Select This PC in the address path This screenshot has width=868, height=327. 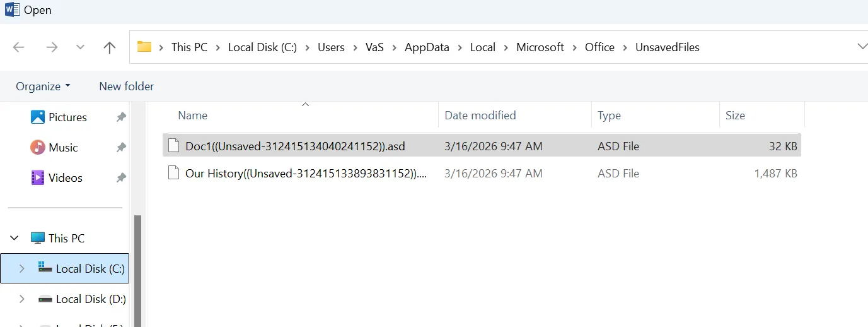189,47
